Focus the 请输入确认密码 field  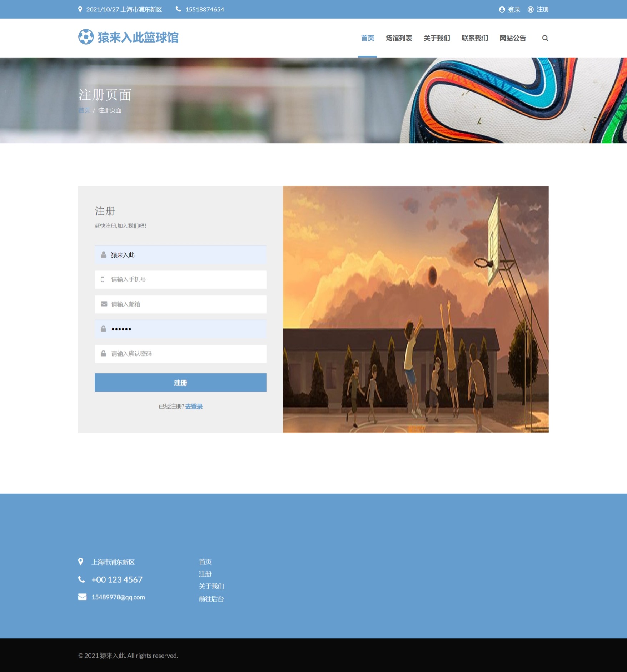(180, 354)
